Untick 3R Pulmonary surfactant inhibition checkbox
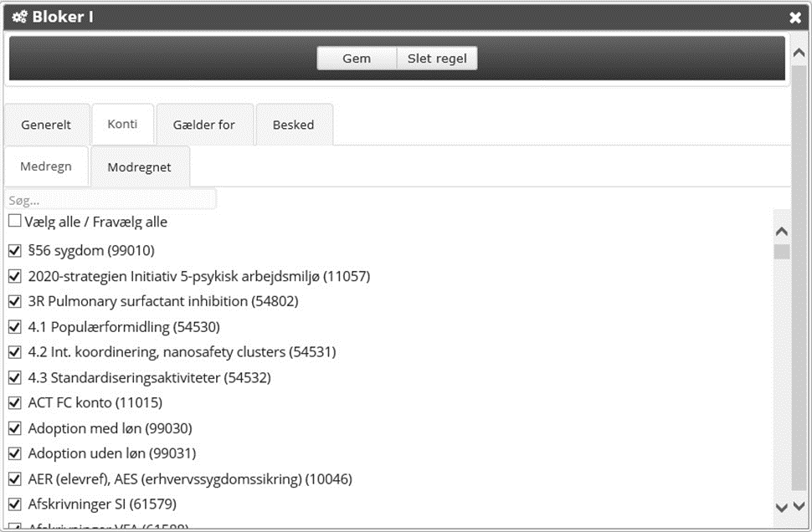 [x=15, y=301]
